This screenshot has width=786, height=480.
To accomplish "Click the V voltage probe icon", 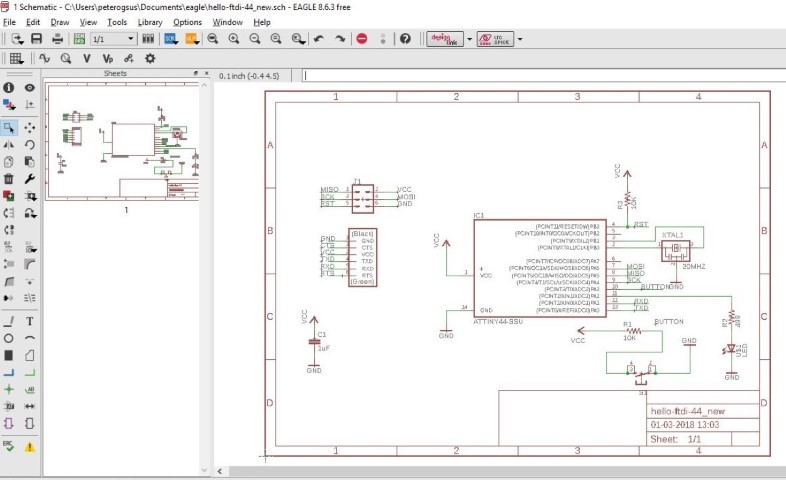I will 87,59.
